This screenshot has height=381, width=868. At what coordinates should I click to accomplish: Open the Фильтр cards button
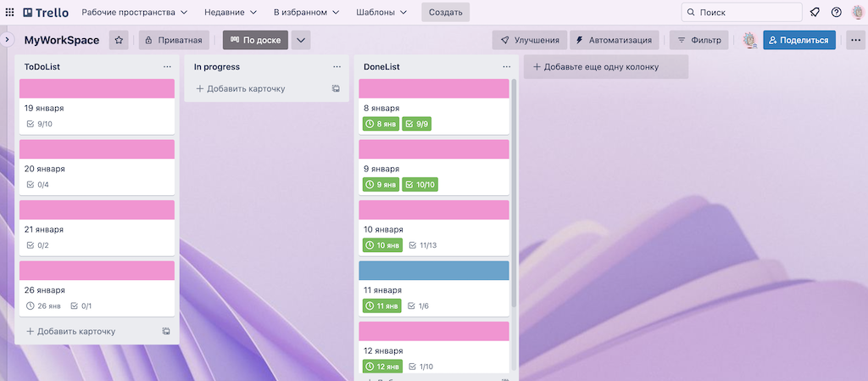point(699,41)
